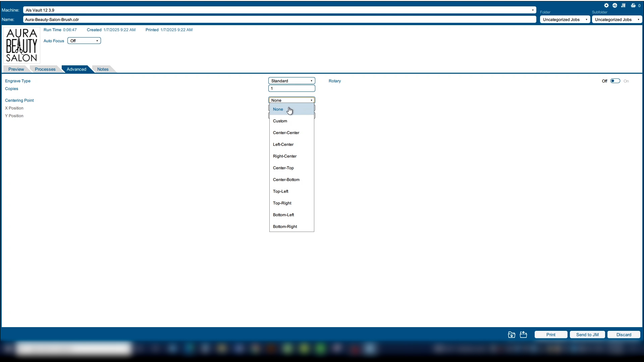
Task: Select Top-Left centering option
Action: click(281, 191)
